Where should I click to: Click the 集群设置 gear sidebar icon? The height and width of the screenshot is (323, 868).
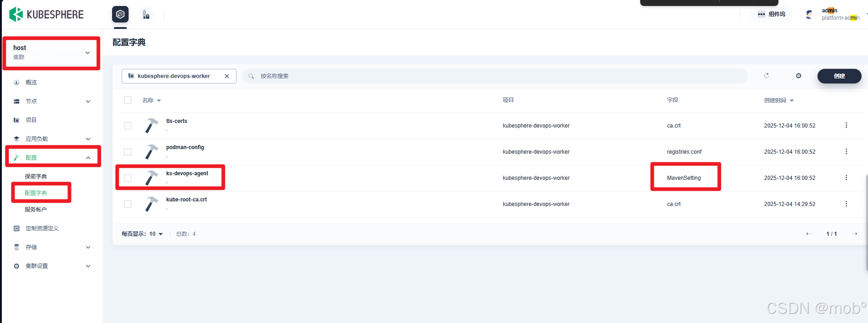pos(17,266)
